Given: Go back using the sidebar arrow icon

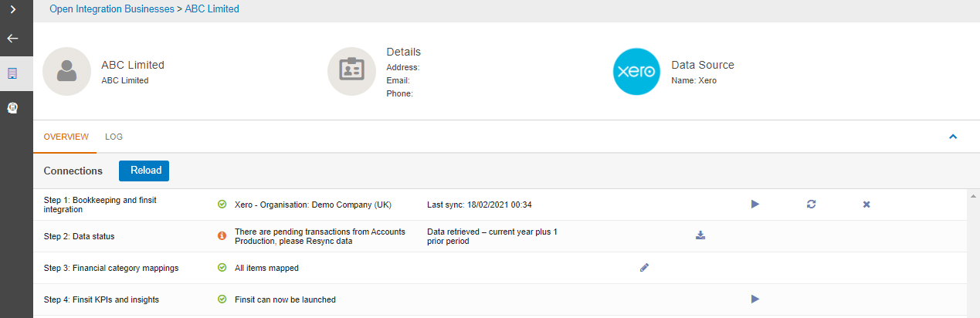Looking at the screenshot, I should click(13, 39).
